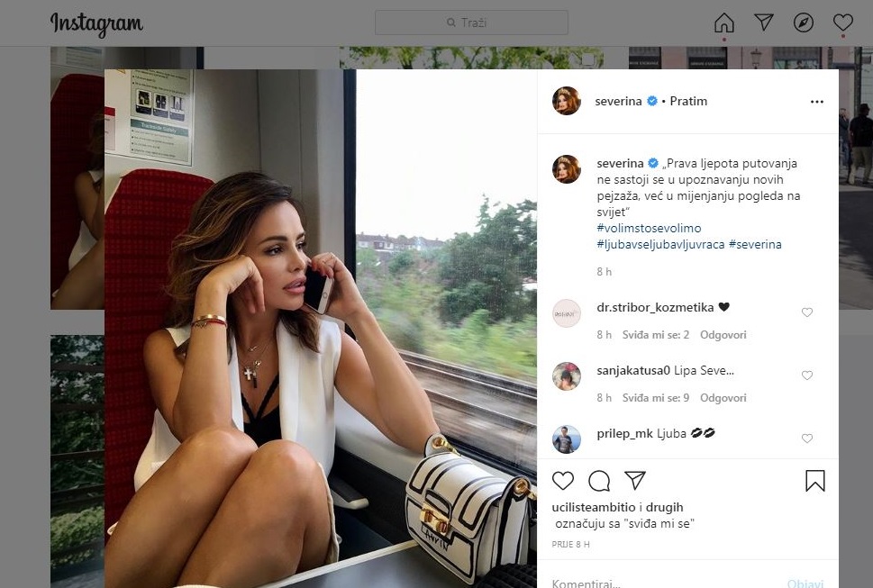Open the Explore compass icon
The image size is (873, 588).
pos(804,23)
